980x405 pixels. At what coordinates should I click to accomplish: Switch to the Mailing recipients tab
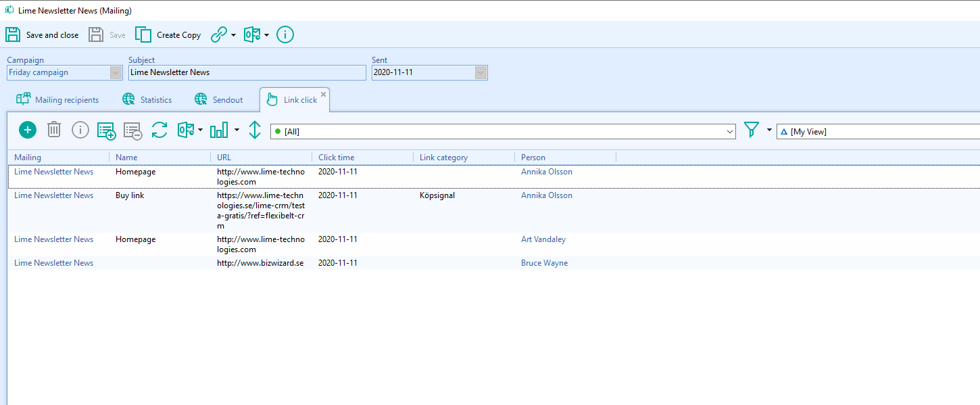pyautogui.click(x=58, y=100)
